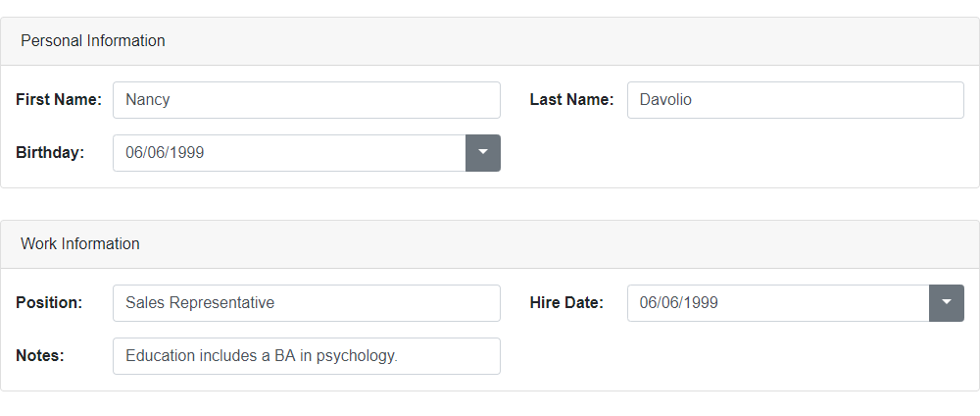Open the Hire Date calendar dropdown arrow
Image resolution: width=980 pixels, height=416 pixels.
pyautogui.click(x=947, y=303)
